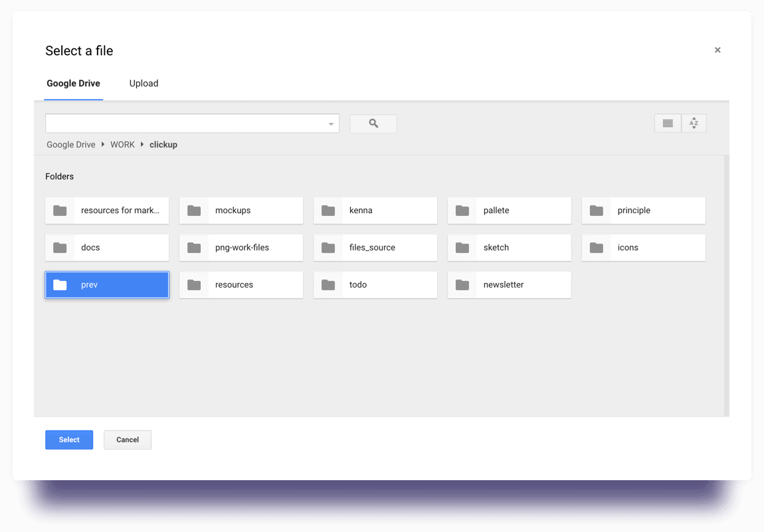Click the search magnifier icon
The width and height of the screenshot is (764, 532).
tap(373, 124)
